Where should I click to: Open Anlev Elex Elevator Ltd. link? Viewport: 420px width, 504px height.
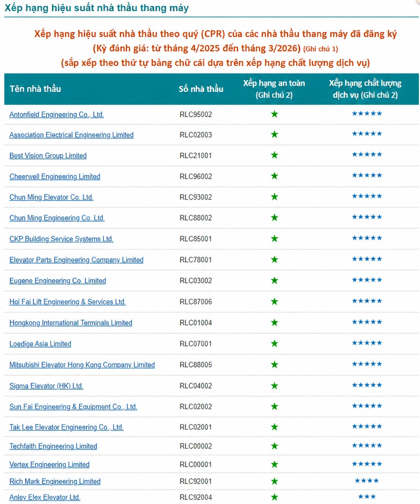45,497
